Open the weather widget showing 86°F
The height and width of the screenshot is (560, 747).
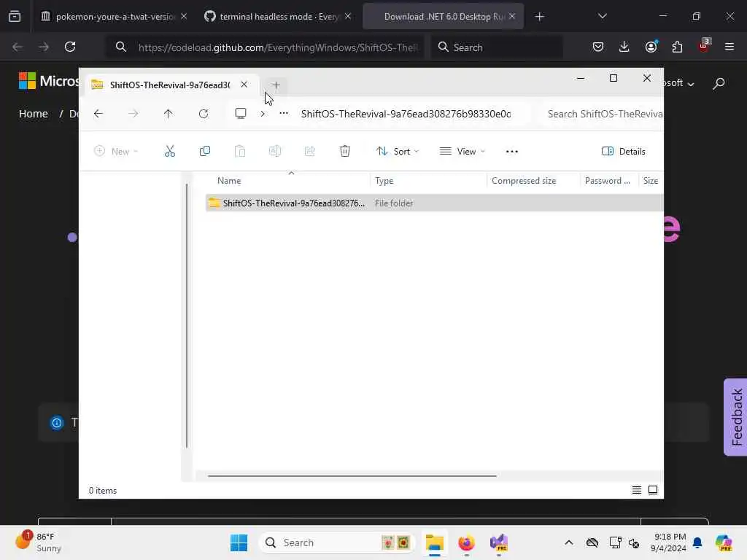pos(38,542)
